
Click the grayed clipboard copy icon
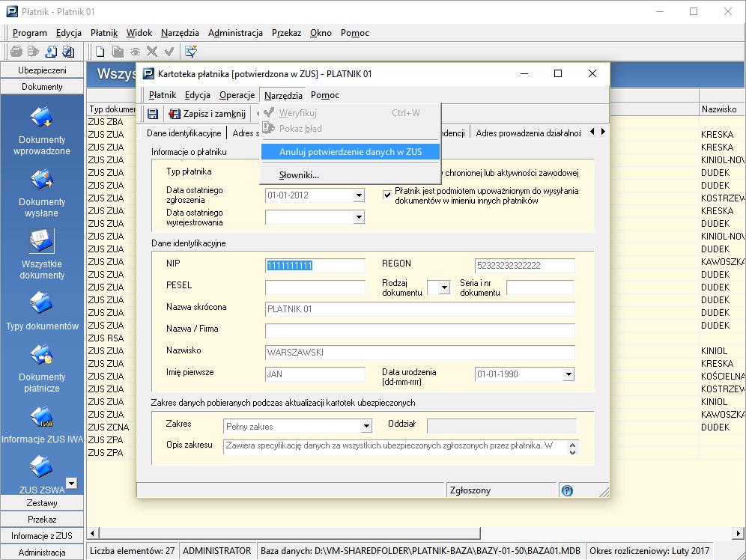(x=118, y=52)
